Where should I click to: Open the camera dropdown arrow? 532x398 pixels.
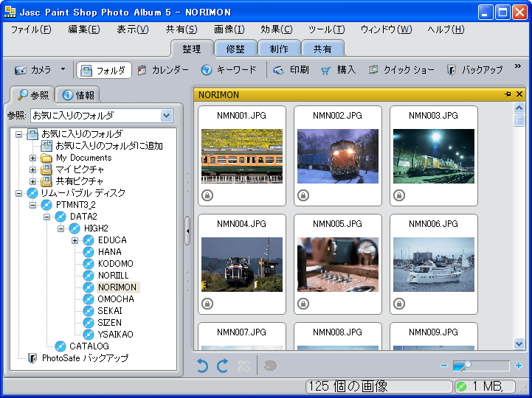pos(63,69)
